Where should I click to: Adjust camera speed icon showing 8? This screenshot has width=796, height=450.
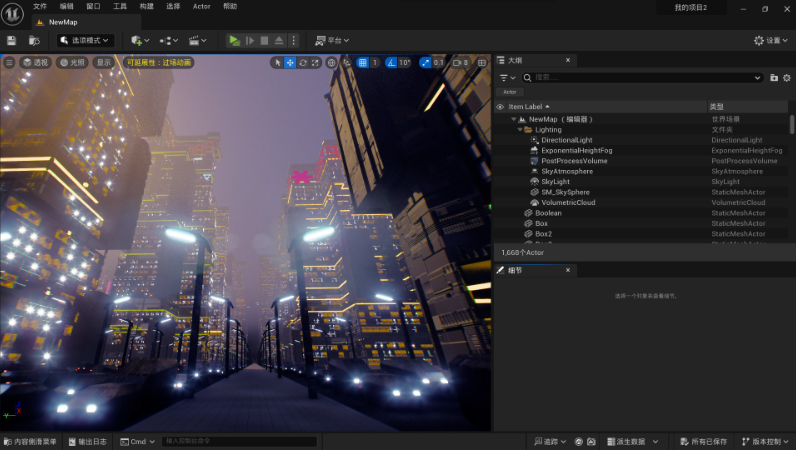point(460,62)
